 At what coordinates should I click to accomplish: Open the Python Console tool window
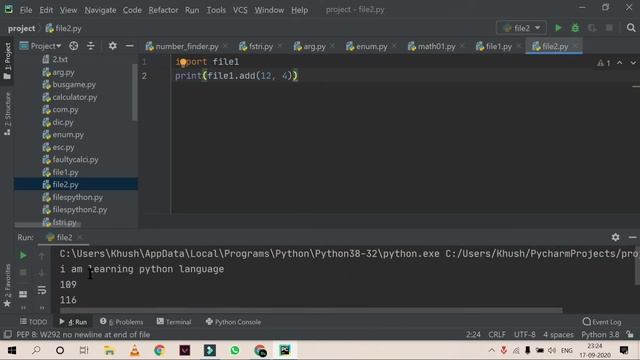233,322
